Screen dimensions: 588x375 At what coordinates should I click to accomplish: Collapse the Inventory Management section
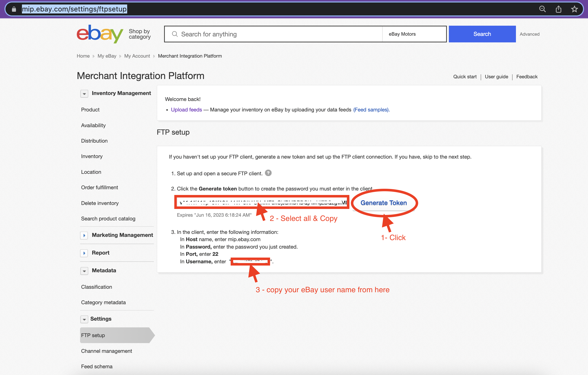(x=84, y=94)
